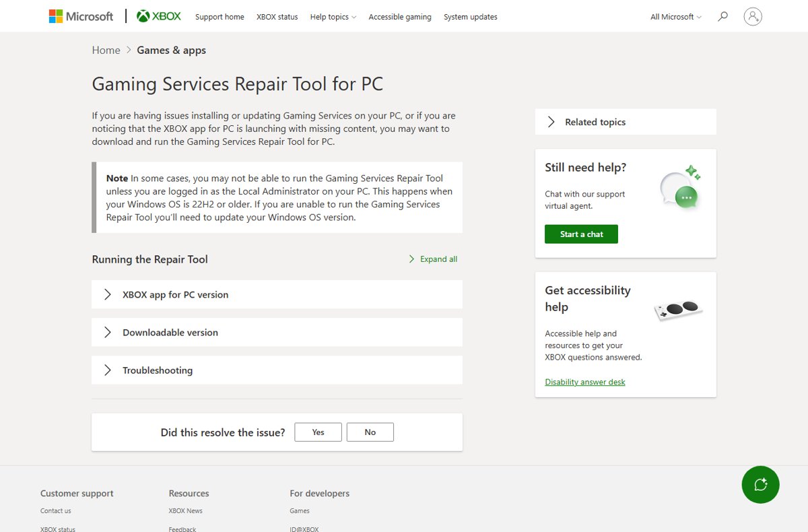Open Contact us footer link
The height and width of the screenshot is (532, 808).
tap(55, 511)
